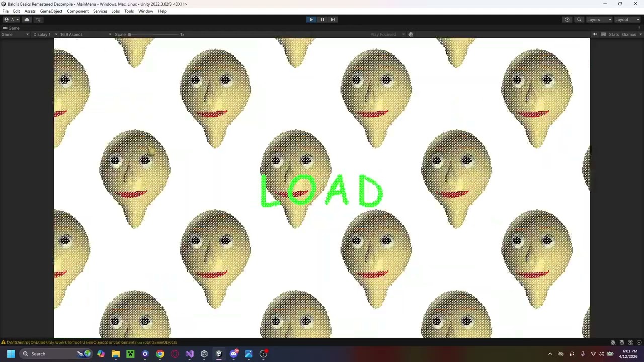
Task: Expand the Layers dropdown
Action: point(599,20)
